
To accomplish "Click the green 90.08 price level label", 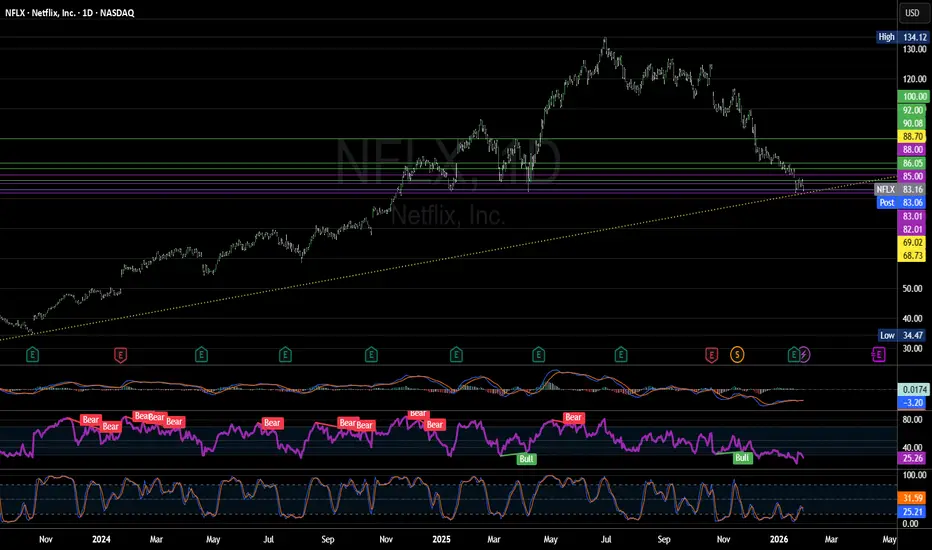I will point(913,124).
